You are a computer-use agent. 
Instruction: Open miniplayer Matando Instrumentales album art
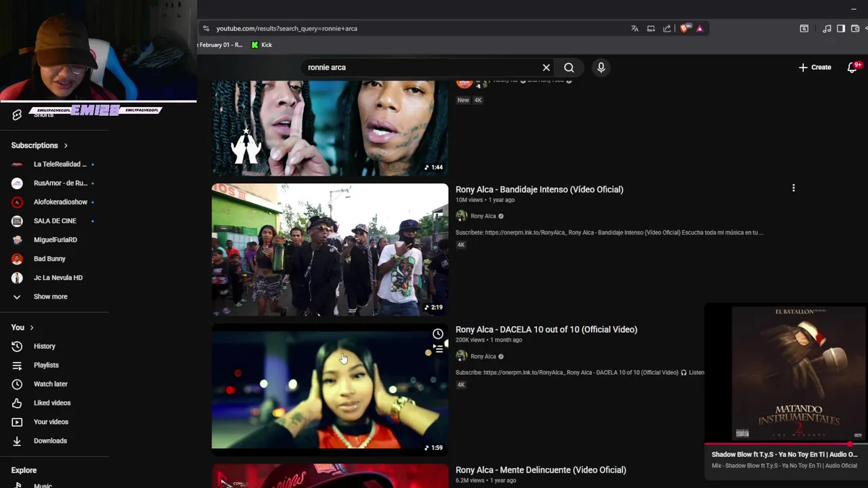(x=799, y=373)
